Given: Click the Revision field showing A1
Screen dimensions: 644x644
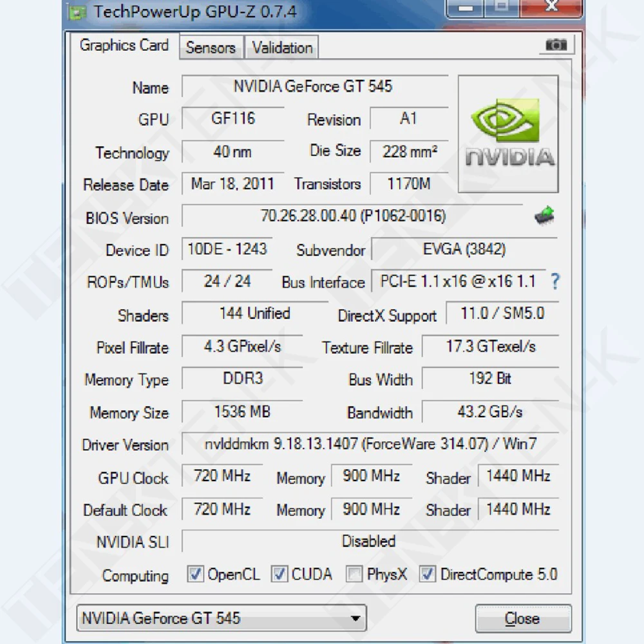Looking at the screenshot, I should [x=409, y=118].
